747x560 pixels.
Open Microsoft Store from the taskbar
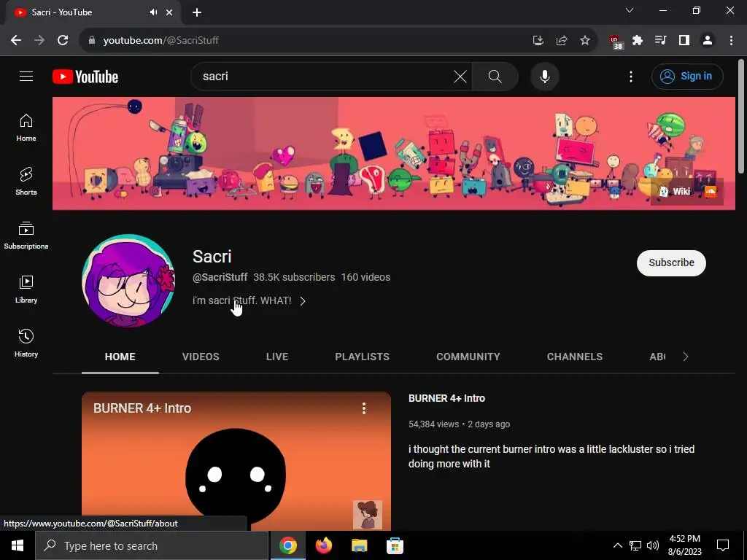395,545
